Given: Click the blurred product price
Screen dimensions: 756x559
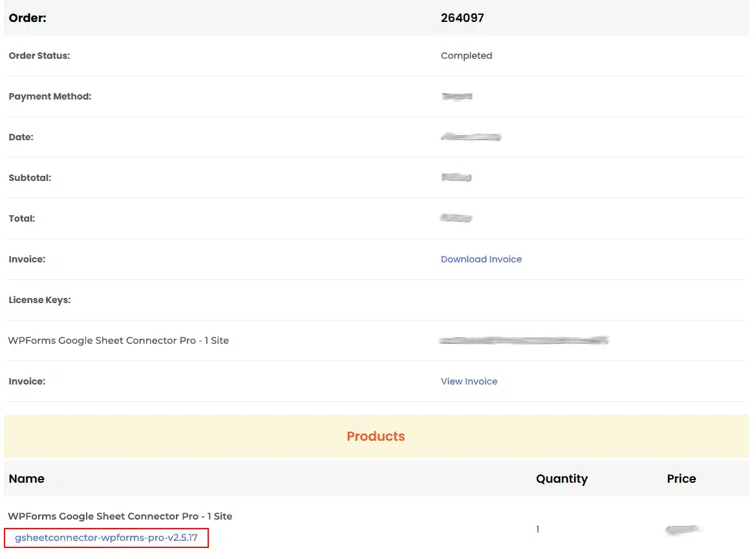Looking at the screenshot, I should 682,529.
